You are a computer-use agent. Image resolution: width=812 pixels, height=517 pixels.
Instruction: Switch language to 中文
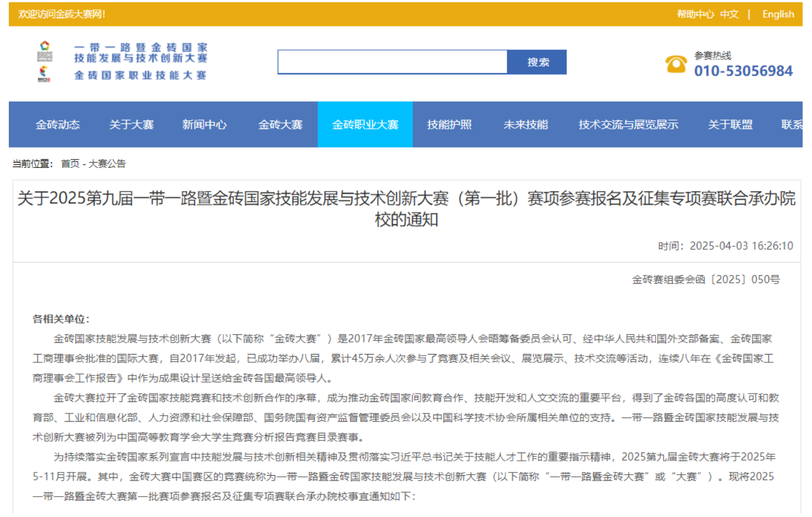pyautogui.click(x=729, y=14)
